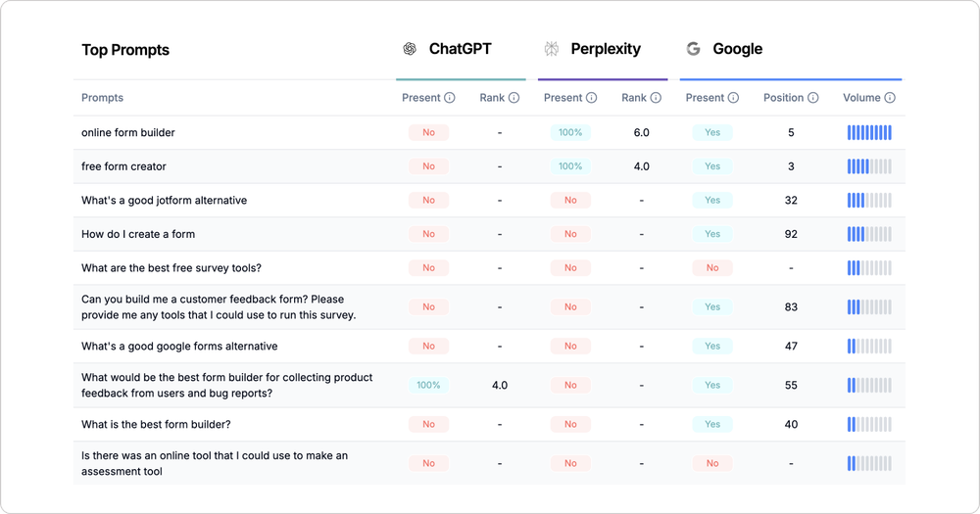This screenshot has height=514, width=980.
Task: Click Google 'No' badge for free survey tools
Action: (712, 267)
